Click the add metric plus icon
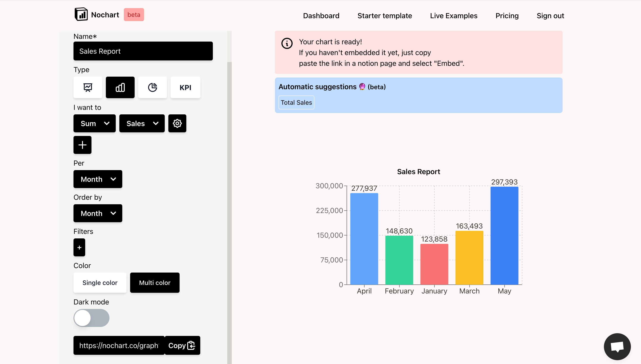The width and height of the screenshot is (641, 364). click(83, 145)
